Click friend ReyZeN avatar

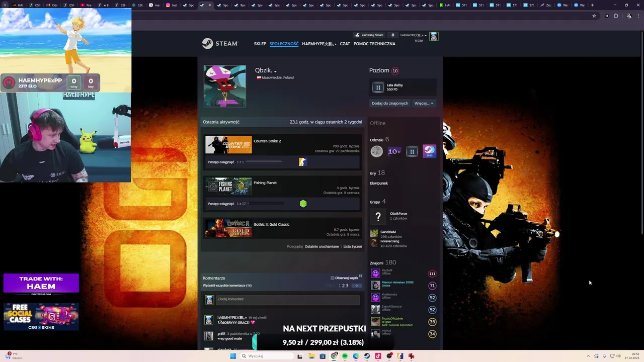pyautogui.click(x=375, y=274)
